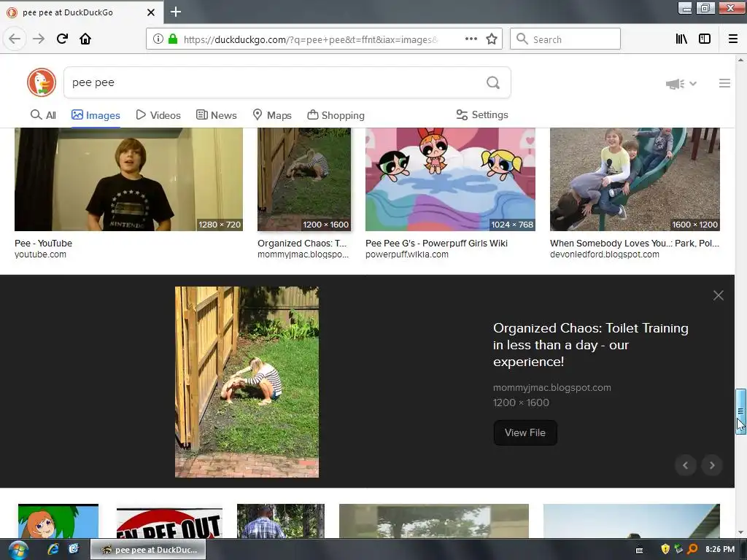Click the search magnifier in DuckDuckGo box
Screen dimensions: 747x560
(493, 83)
